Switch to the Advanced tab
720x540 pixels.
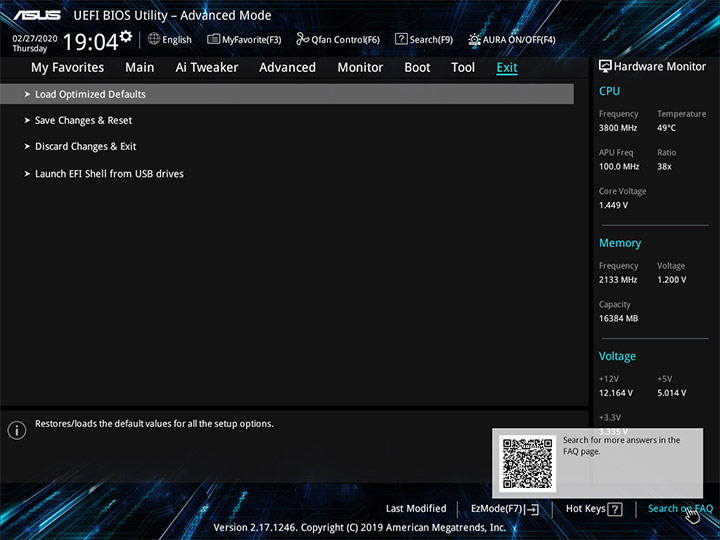[x=287, y=68]
